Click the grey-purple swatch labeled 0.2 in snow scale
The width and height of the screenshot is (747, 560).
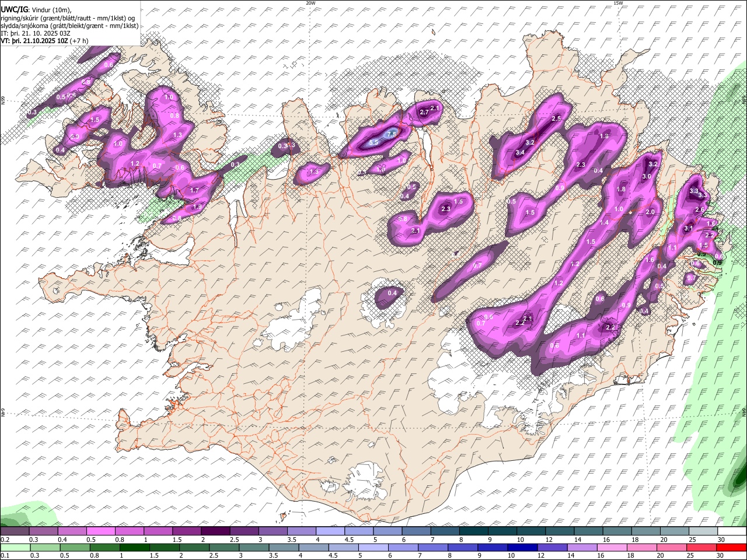[16, 531]
